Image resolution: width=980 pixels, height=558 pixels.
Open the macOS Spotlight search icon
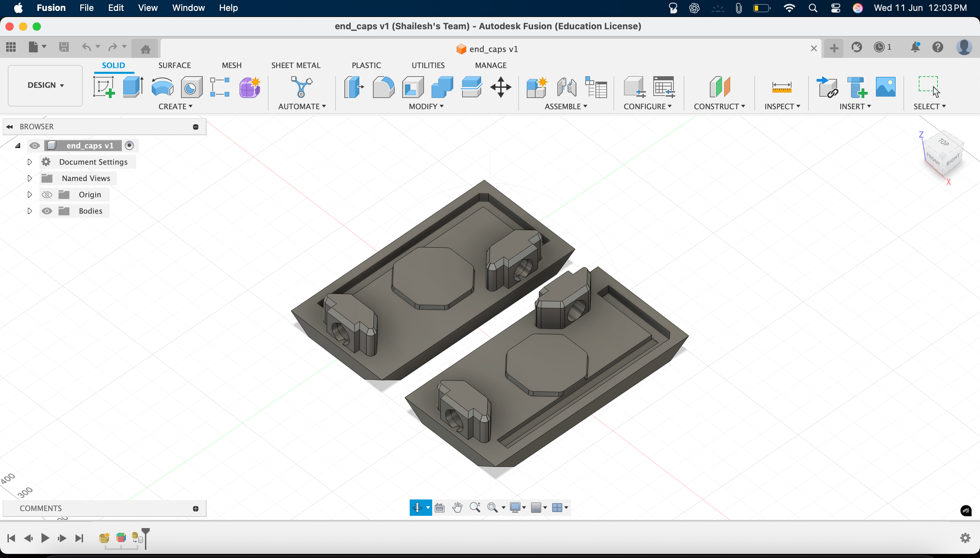813,8
